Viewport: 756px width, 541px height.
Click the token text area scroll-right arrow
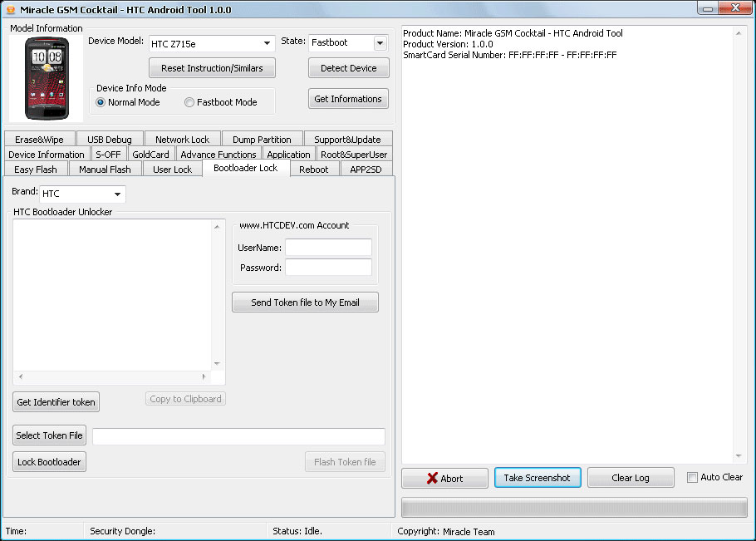204,376
